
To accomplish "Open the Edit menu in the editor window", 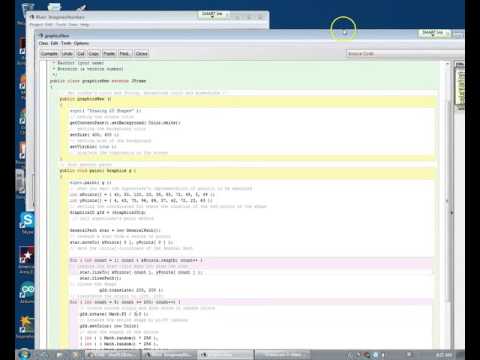I will (55, 43).
